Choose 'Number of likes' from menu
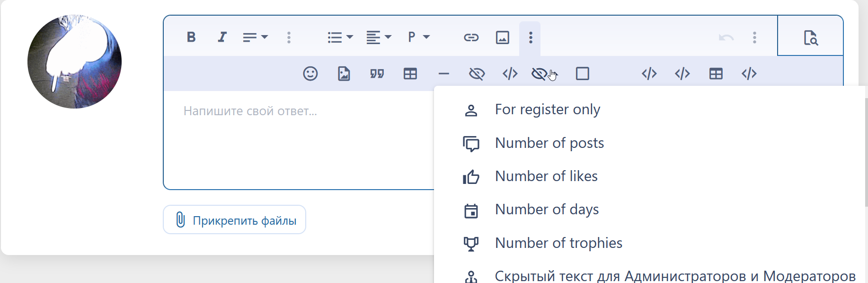 click(546, 176)
